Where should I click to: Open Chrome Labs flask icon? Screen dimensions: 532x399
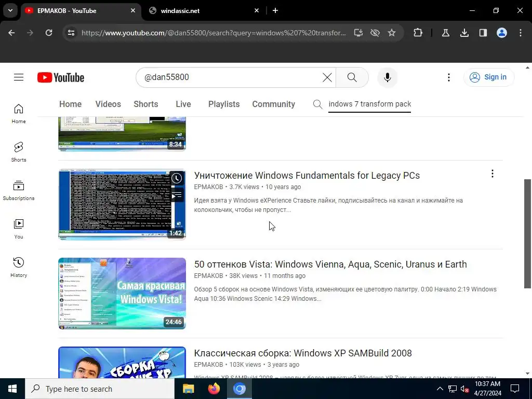pyautogui.click(x=445, y=33)
